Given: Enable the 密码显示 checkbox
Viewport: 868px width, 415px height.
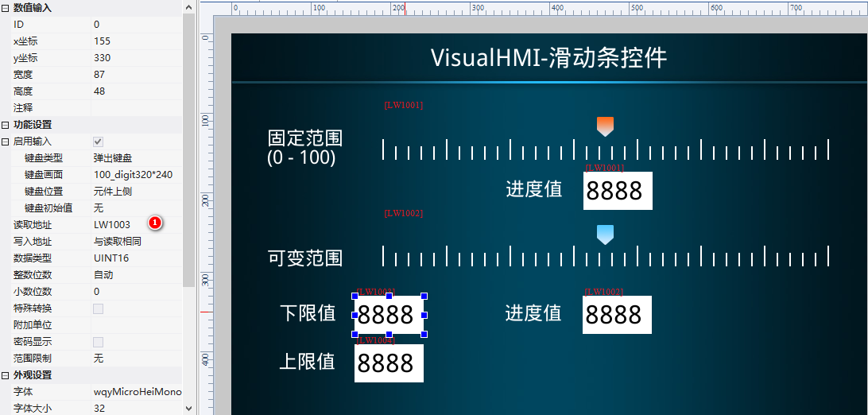Looking at the screenshot, I should pyautogui.click(x=98, y=342).
